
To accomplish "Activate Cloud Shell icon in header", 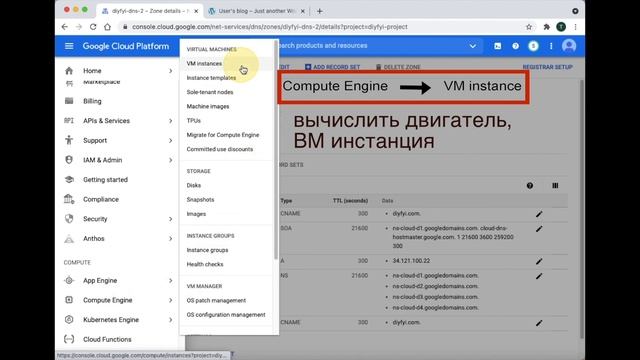I will click(x=498, y=46).
